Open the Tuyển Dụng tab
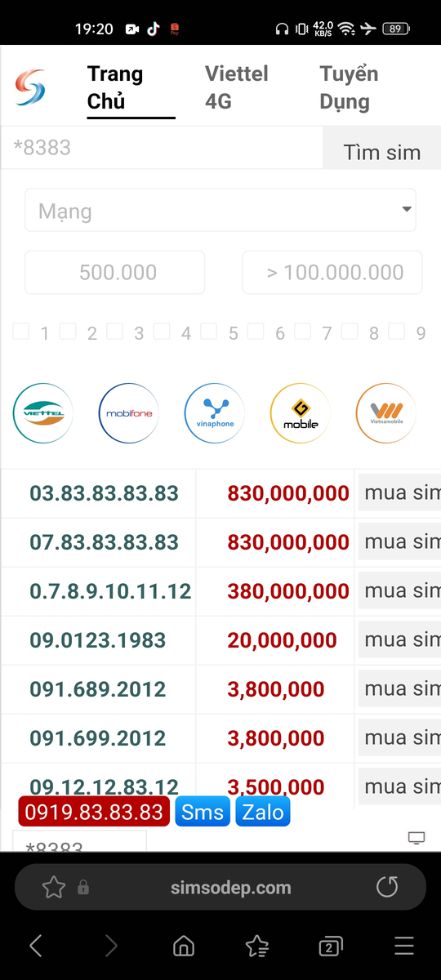Image resolution: width=441 pixels, height=980 pixels. point(349,87)
